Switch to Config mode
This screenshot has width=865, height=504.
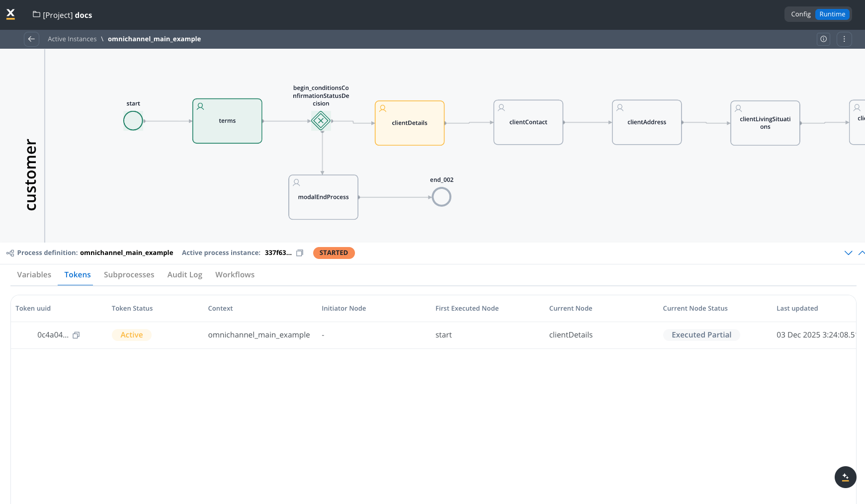pos(800,14)
